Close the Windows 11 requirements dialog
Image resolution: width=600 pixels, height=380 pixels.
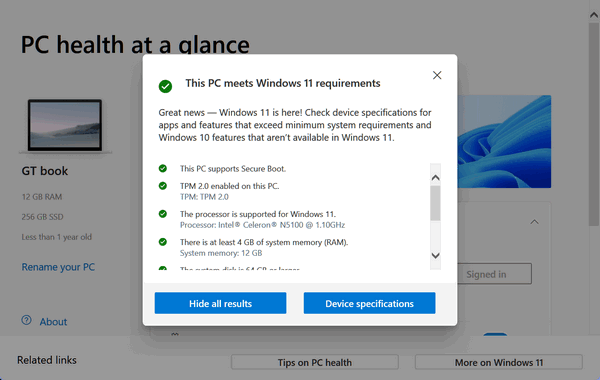(437, 75)
